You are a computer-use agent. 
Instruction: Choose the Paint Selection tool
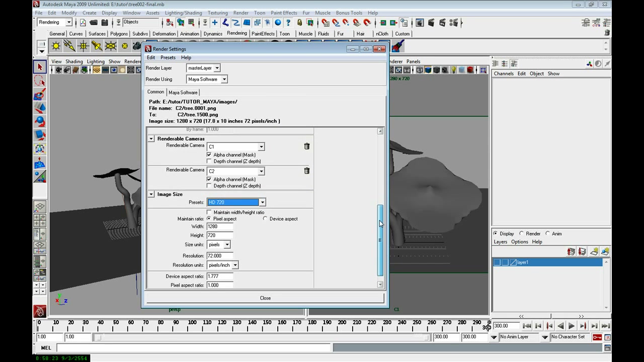click(40, 95)
